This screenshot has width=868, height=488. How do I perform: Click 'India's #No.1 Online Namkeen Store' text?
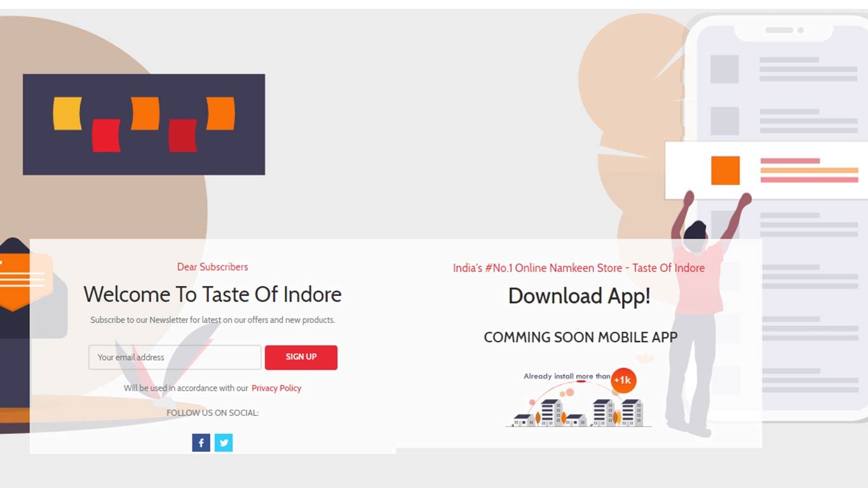click(x=538, y=268)
